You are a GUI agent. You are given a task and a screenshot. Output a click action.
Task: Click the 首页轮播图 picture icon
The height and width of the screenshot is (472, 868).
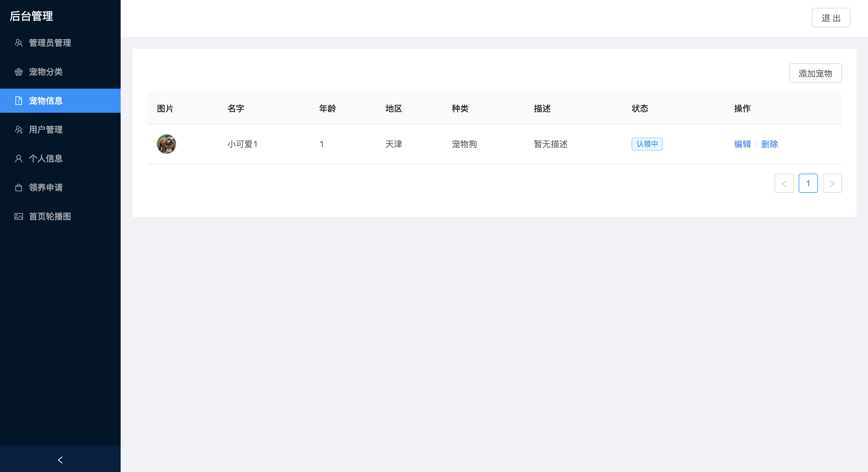coord(18,216)
